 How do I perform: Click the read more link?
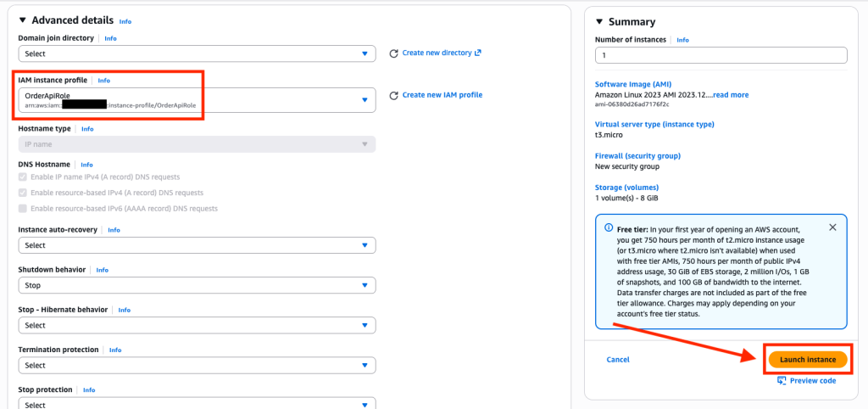pyautogui.click(x=731, y=95)
